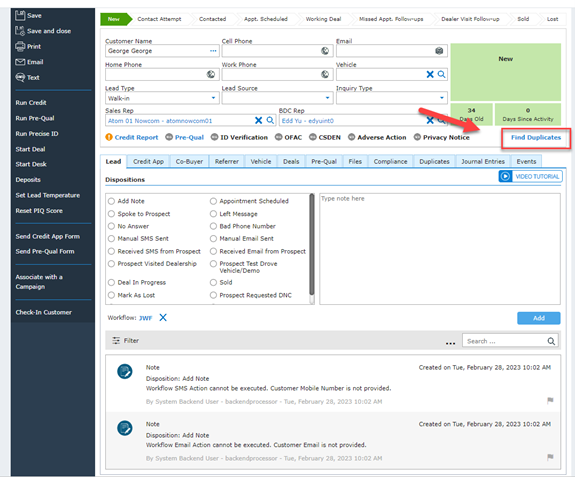
Task: Flag the SMS Action note
Action: coord(550,400)
